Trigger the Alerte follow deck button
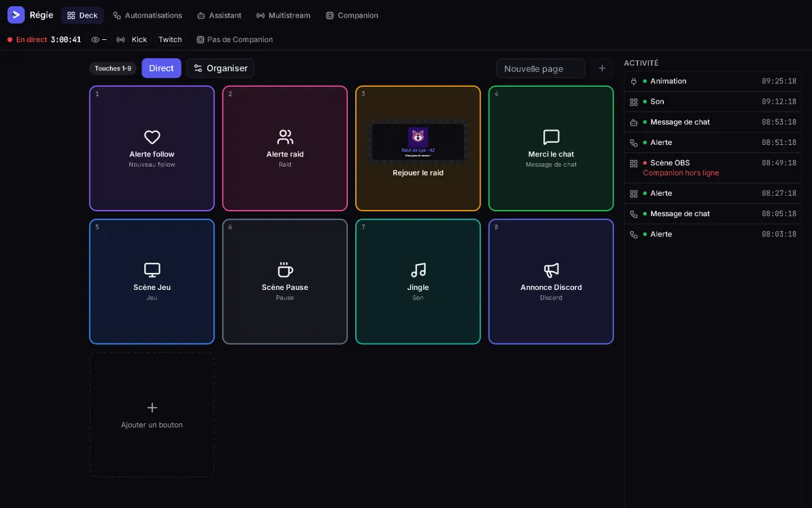 tap(152, 148)
